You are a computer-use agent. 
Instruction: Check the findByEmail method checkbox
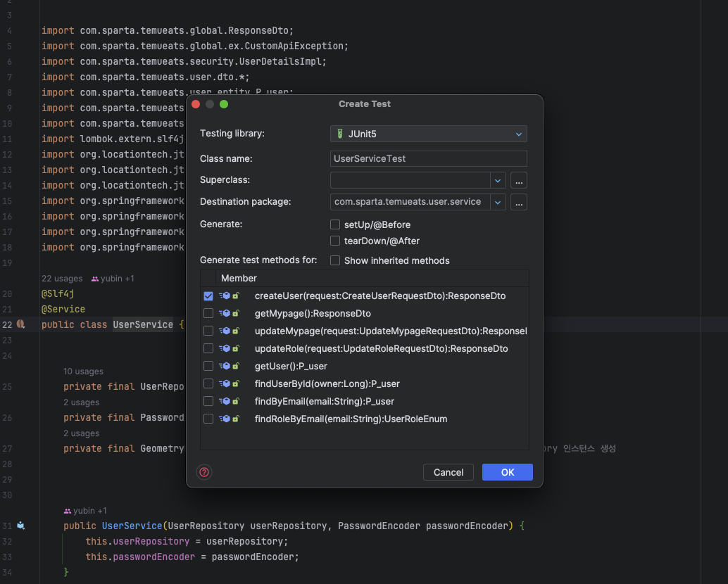pos(208,401)
